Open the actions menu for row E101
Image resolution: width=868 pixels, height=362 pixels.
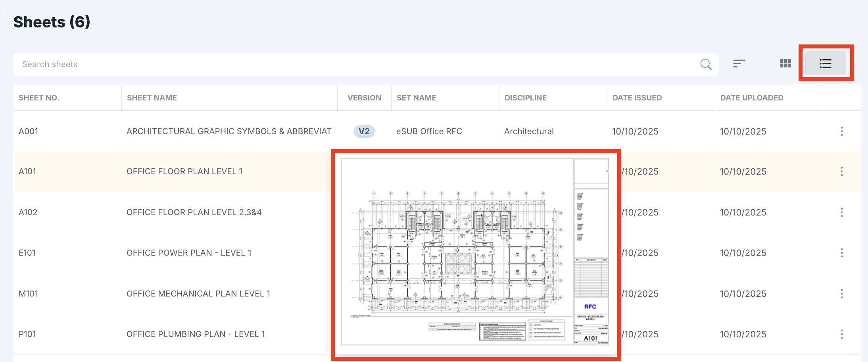tap(841, 253)
